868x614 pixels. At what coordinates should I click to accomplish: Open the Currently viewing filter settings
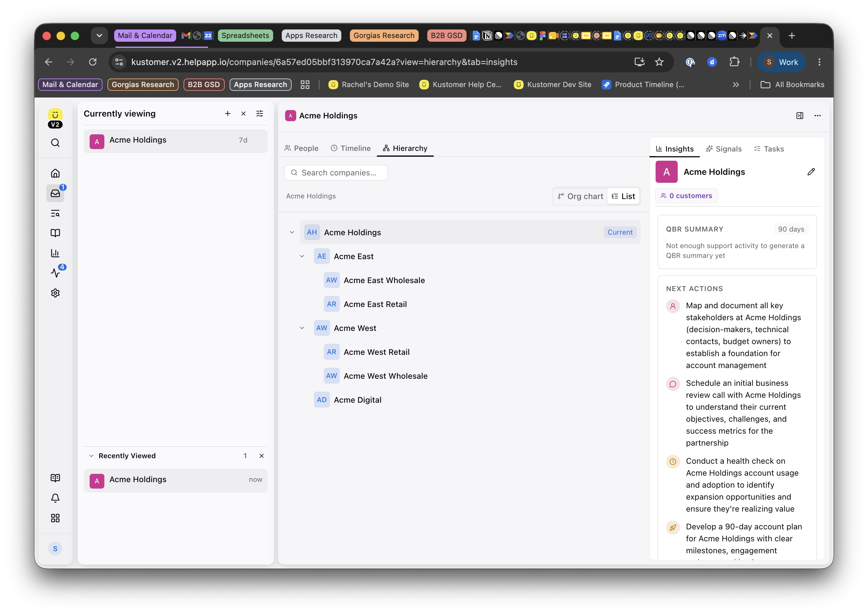point(260,114)
